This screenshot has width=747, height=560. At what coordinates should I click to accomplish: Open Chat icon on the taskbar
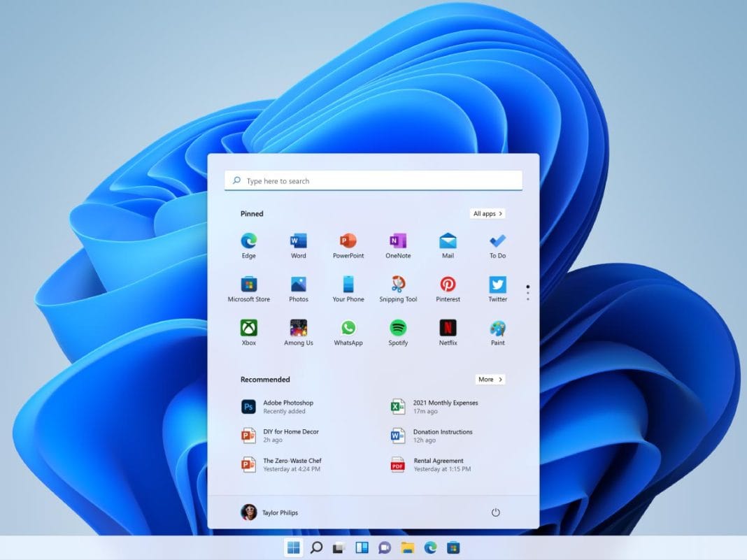point(385,547)
